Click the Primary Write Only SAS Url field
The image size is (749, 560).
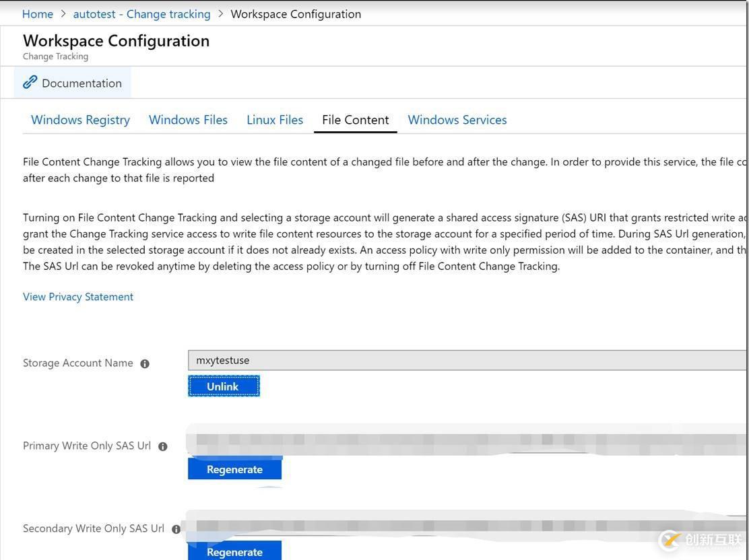[x=465, y=441]
